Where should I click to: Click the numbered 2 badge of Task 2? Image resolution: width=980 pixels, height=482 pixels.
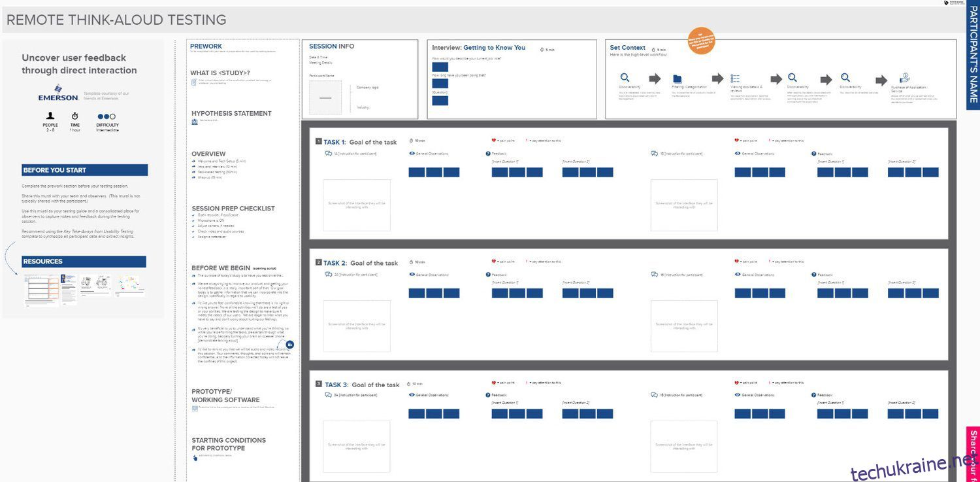click(318, 262)
